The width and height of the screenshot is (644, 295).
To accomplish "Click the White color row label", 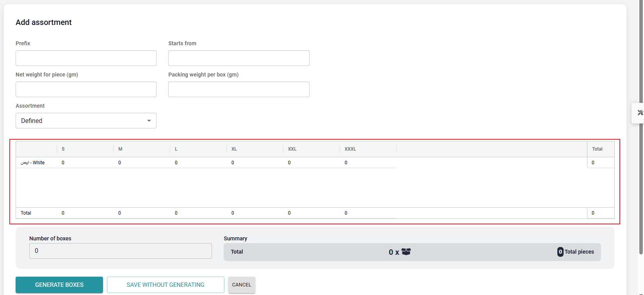I will (33, 163).
